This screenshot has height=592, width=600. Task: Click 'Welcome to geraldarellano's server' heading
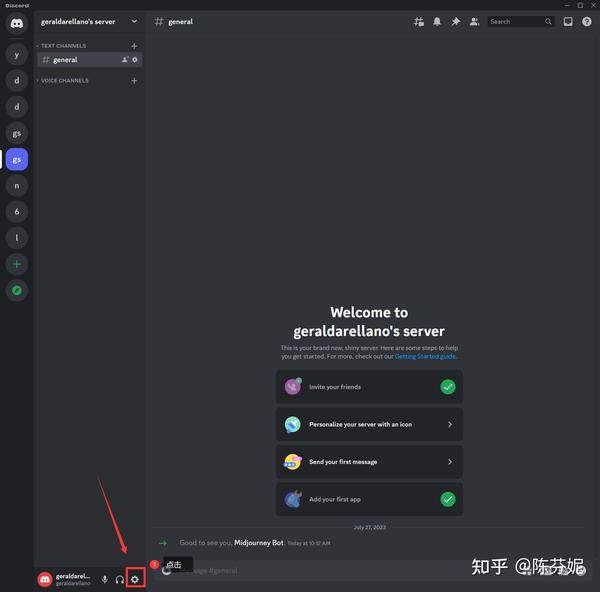[x=369, y=322]
